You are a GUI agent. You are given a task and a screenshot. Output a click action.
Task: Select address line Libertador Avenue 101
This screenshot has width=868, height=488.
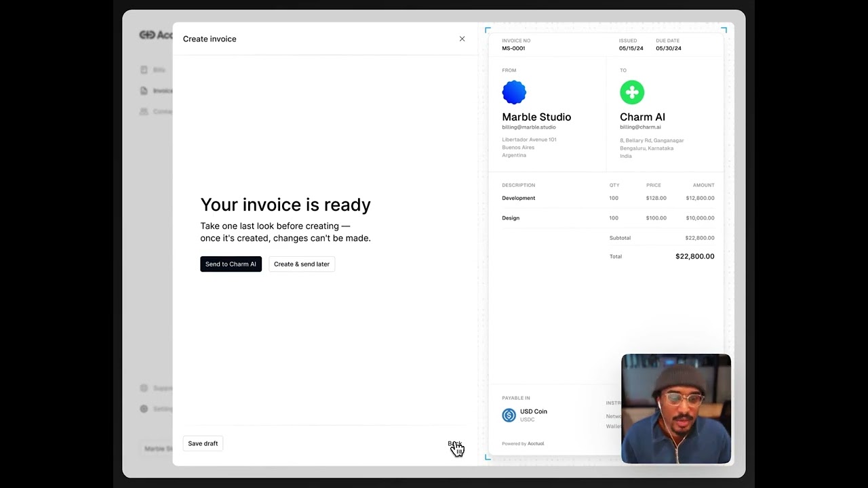point(529,140)
